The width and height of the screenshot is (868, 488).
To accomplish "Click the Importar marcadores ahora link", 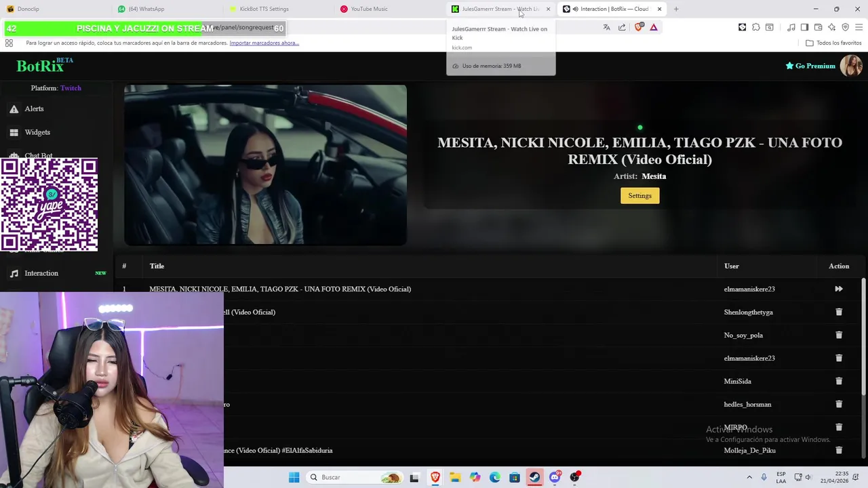I will click(264, 43).
